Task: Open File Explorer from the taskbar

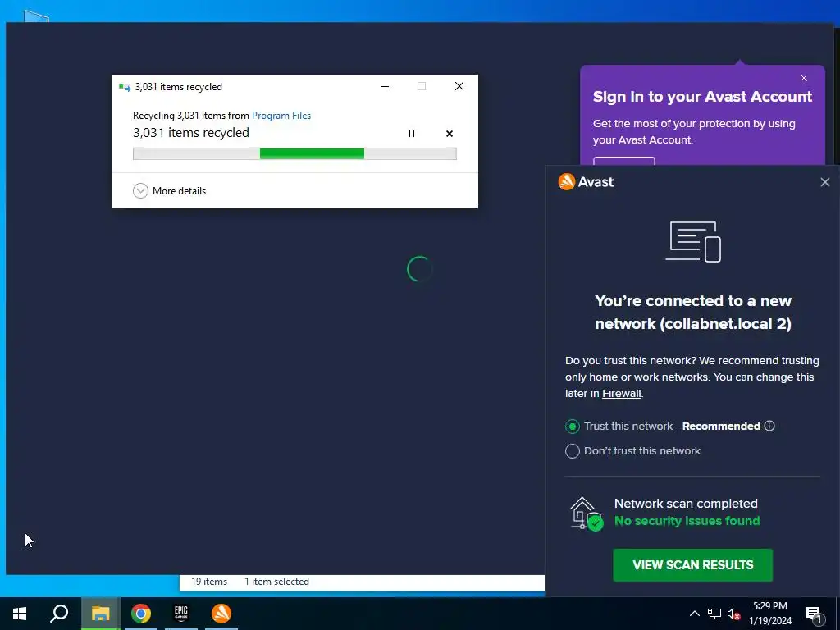Action: pos(100,614)
